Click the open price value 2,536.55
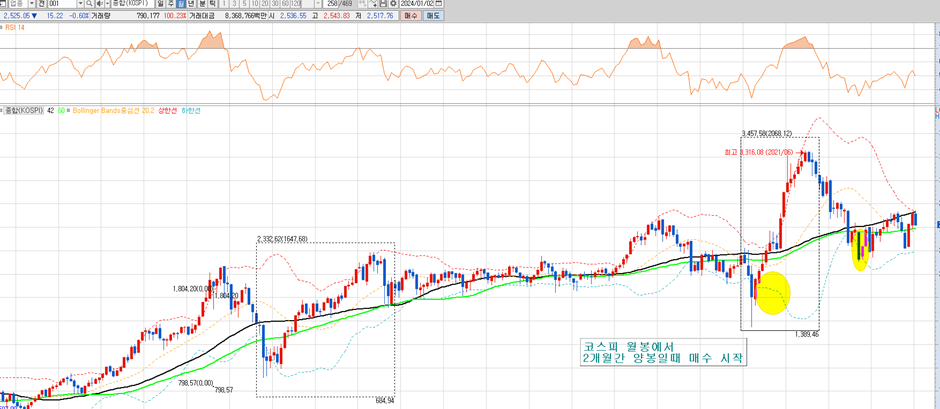Screen dimensions: 940x409 (293, 16)
